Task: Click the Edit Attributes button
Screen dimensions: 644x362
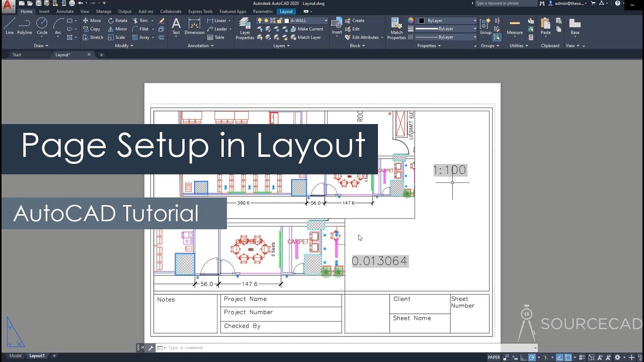Action: [x=364, y=37]
